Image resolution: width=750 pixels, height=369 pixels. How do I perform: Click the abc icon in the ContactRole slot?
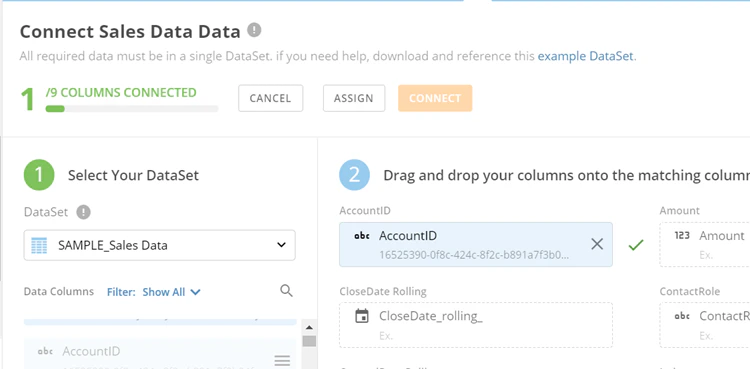[x=682, y=316]
